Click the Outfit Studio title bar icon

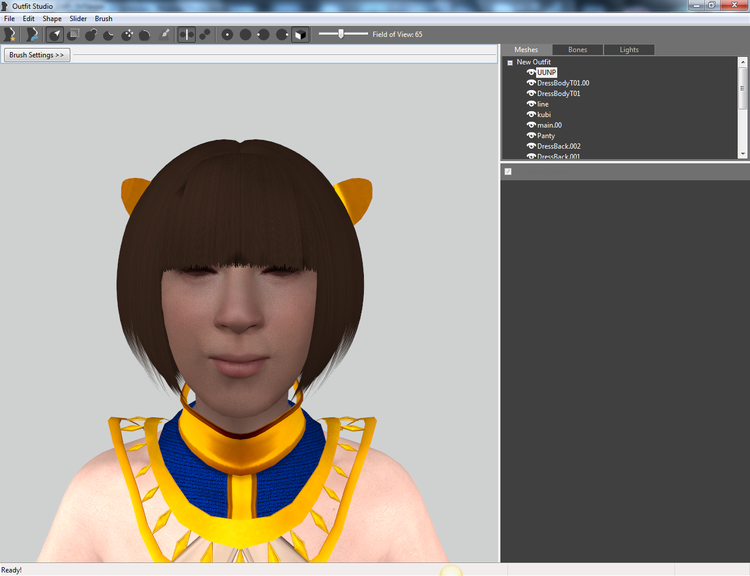pyautogui.click(x=5, y=6)
